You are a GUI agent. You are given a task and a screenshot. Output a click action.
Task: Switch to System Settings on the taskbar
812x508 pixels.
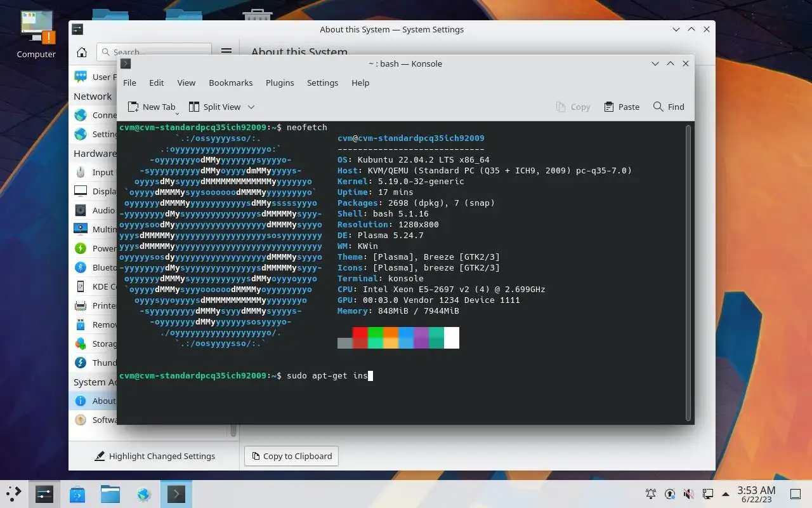44,493
